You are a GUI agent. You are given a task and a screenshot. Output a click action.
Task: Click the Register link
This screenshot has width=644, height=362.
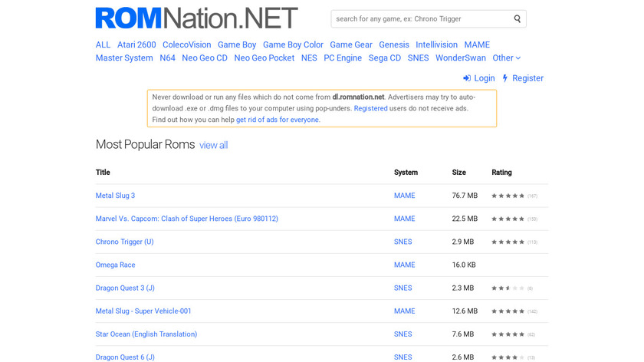point(527,78)
